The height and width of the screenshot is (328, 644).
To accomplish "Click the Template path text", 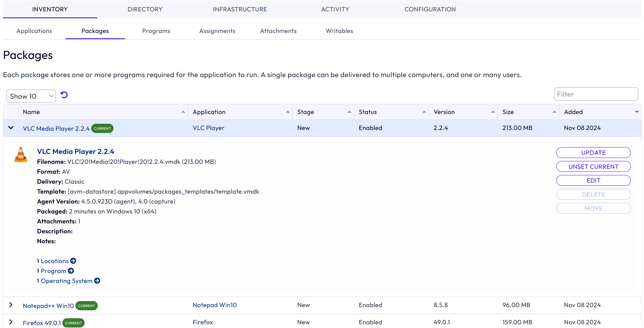I will pyautogui.click(x=163, y=191).
